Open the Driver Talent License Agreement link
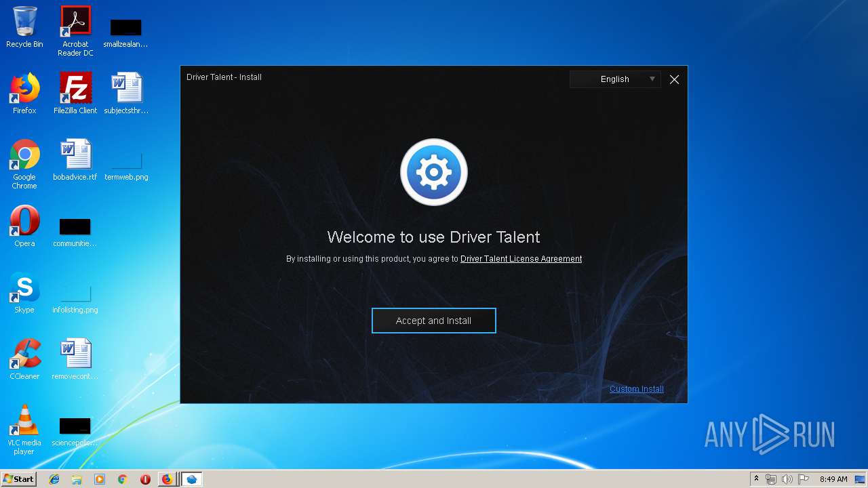868x488 pixels. pyautogui.click(x=521, y=259)
